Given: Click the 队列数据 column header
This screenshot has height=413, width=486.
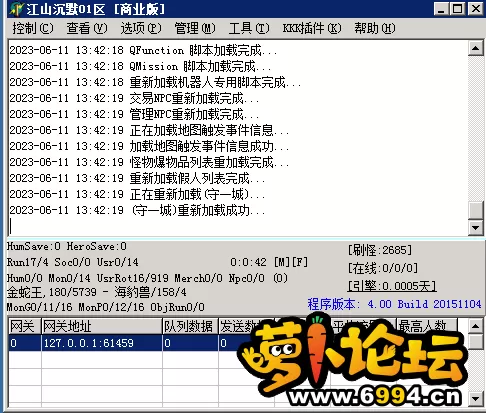Looking at the screenshot, I should tap(190, 326).
